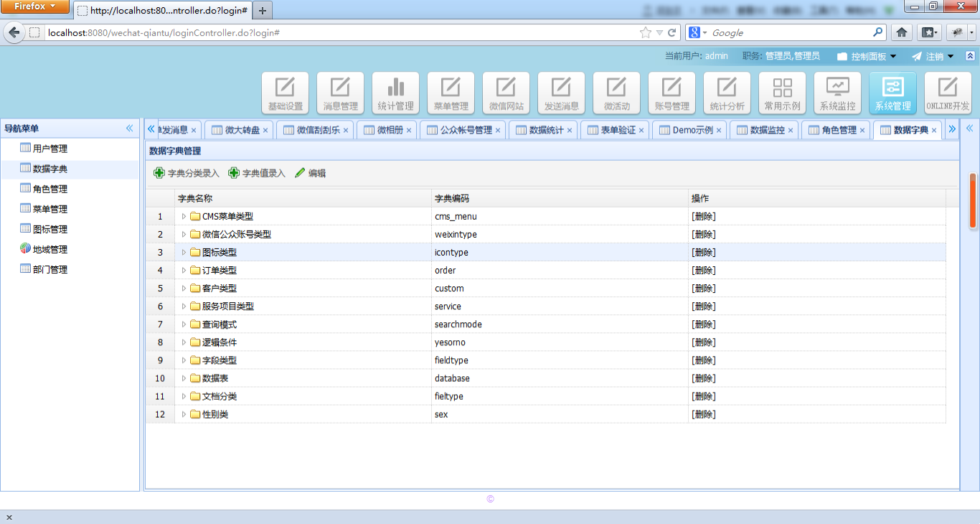
Task: Open the 基础设置 toolbar icon
Action: (285, 93)
